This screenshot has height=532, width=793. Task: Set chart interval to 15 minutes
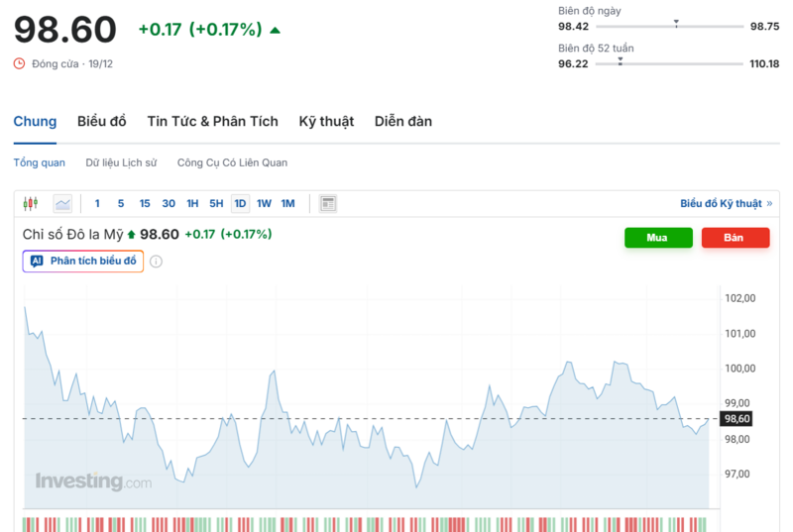coord(145,203)
